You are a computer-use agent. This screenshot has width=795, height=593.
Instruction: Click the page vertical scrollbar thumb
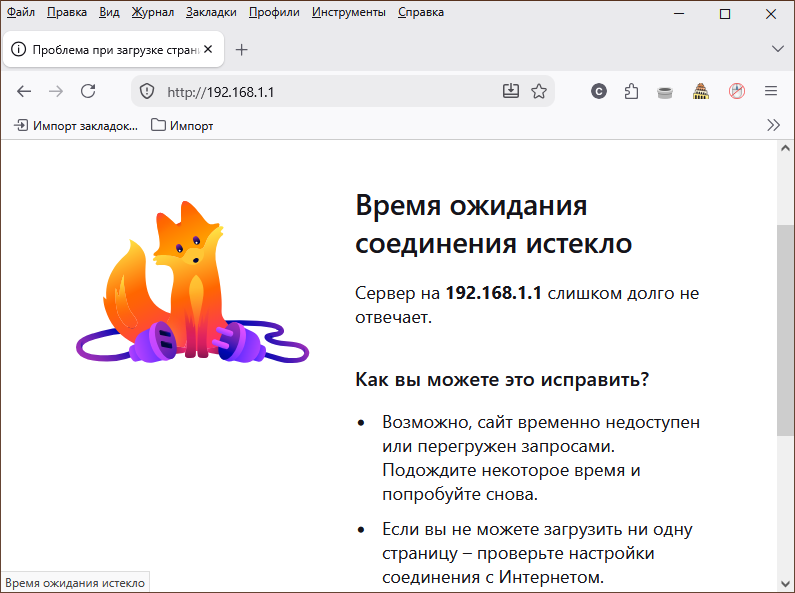tap(785, 329)
